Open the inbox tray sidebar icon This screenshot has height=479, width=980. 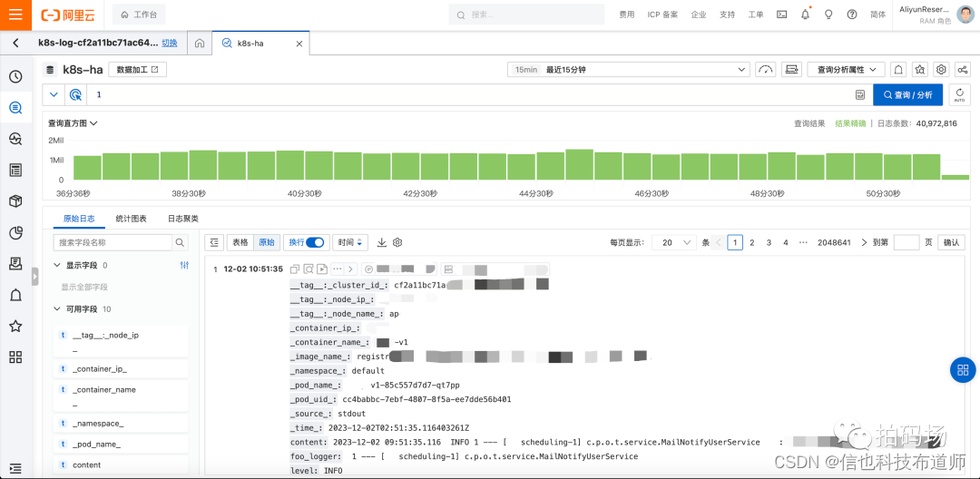point(15,264)
